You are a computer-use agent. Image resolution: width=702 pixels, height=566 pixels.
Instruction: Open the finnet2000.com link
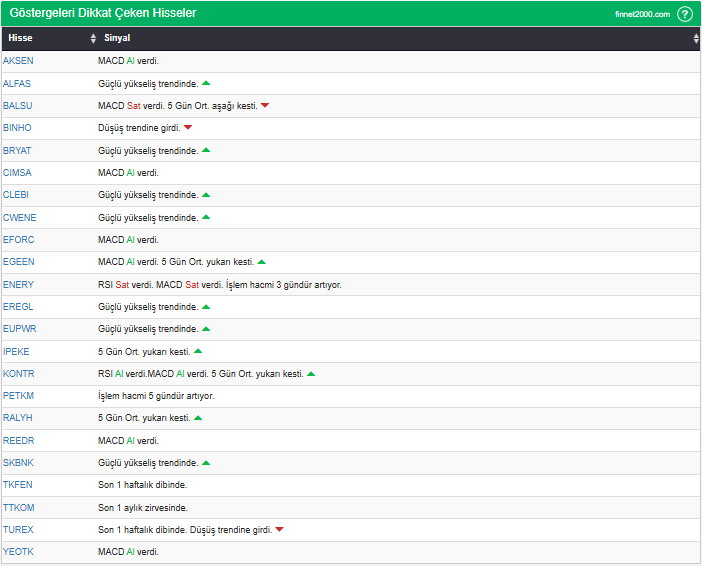point(642,14)
